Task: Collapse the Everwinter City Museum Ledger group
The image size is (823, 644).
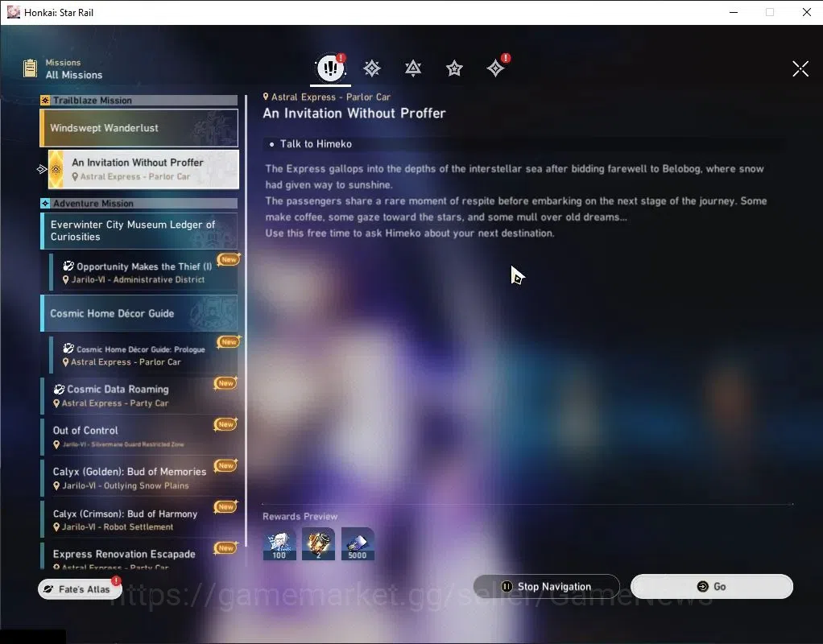Action: coord(139,230)
